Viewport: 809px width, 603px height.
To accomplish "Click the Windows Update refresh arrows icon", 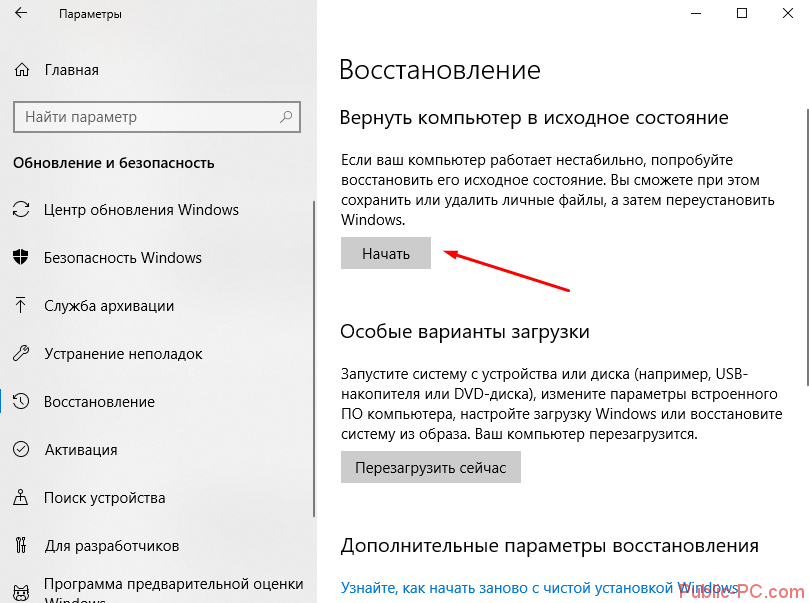I will pos(21,209).
